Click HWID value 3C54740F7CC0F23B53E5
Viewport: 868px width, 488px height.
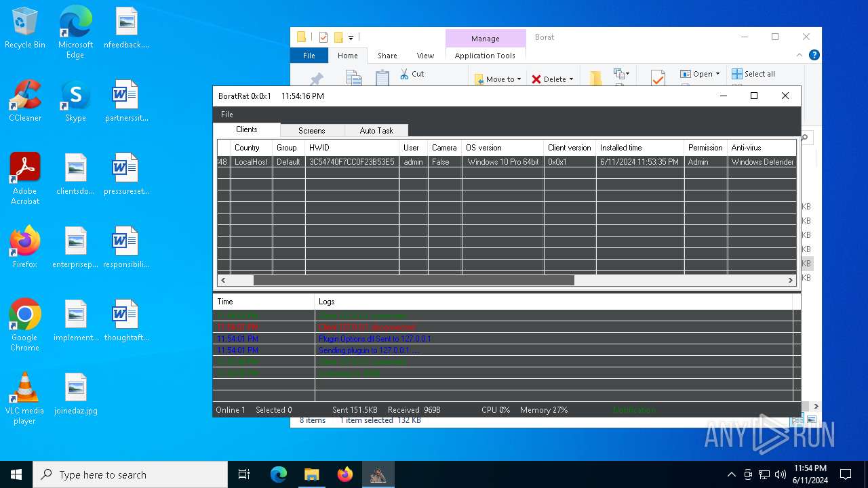click(x=352, y=162)
